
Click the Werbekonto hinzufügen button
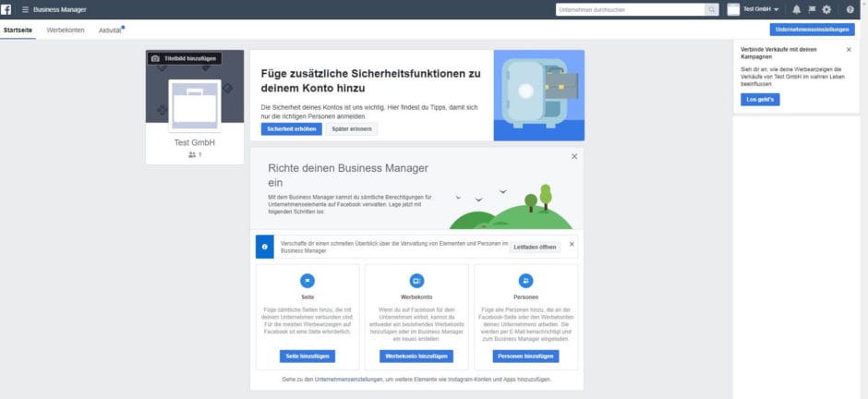(x=416, y=356)
